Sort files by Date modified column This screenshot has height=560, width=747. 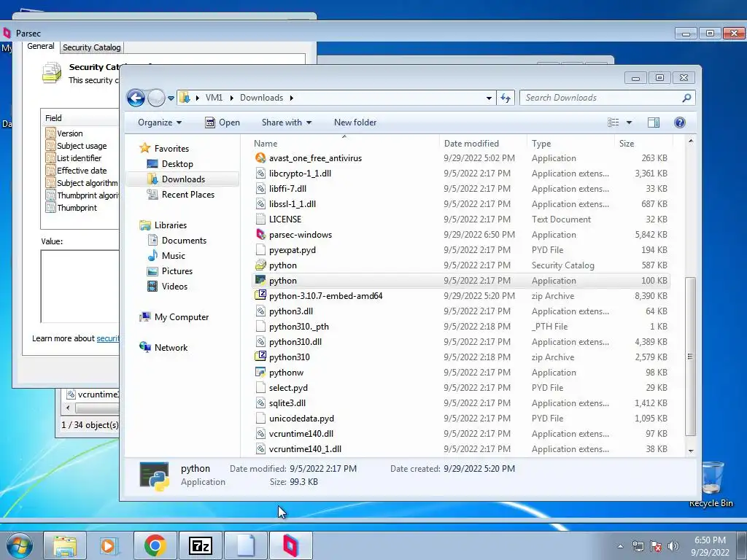point(471,144)
